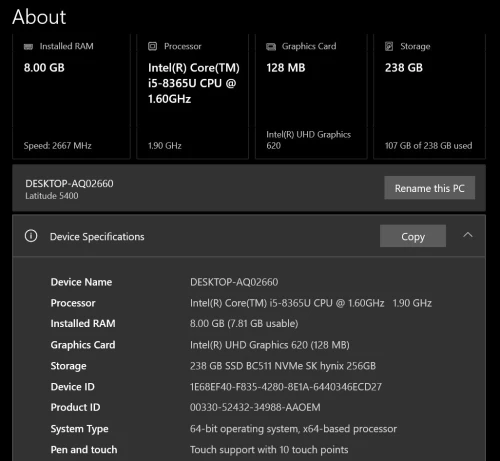Click the Installed RAM row label
This screenshot has height=461, width=500.
pos(83,323)
